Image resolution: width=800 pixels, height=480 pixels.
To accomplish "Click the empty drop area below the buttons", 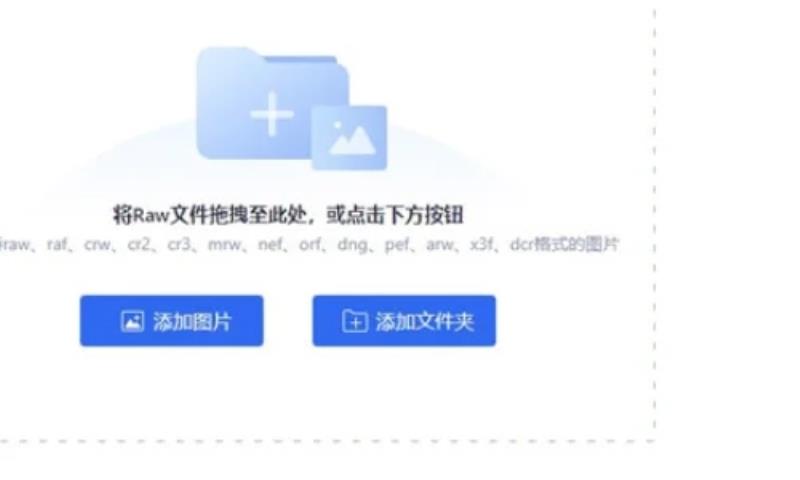I will 327,393.
